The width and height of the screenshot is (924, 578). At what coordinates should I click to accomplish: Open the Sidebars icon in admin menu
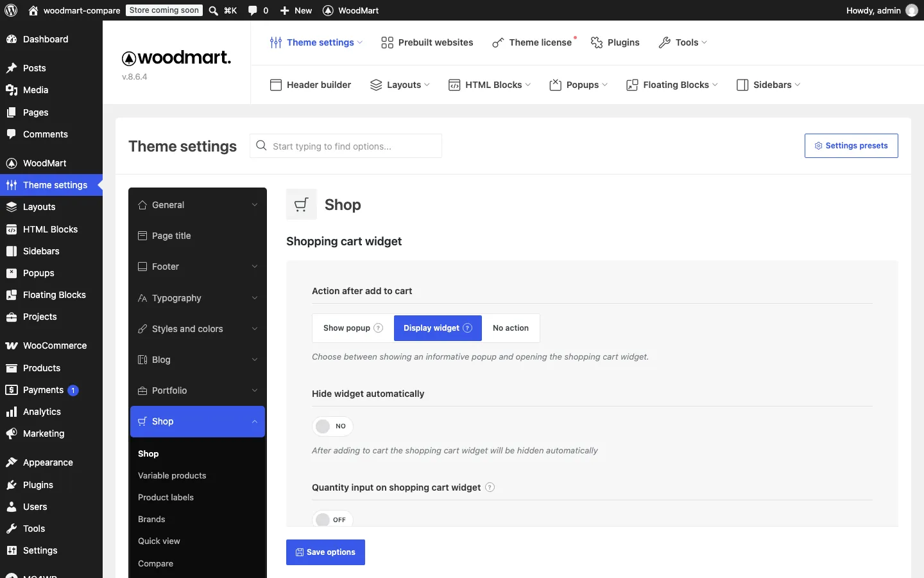12,251
